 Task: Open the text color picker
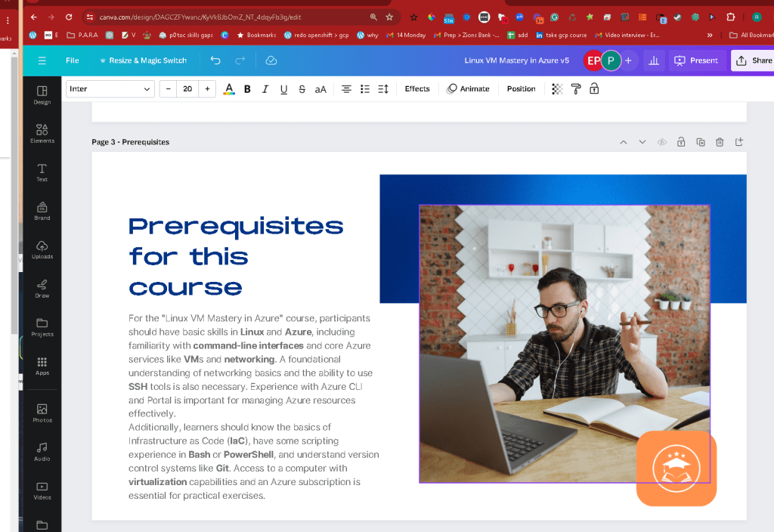click(x=228, y=89)
